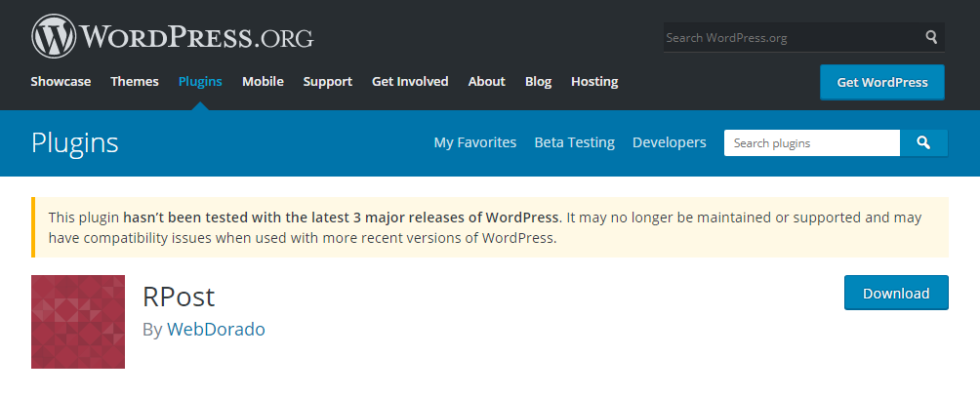
Task: Open the My Favorites link
Action: pos(475,143)
